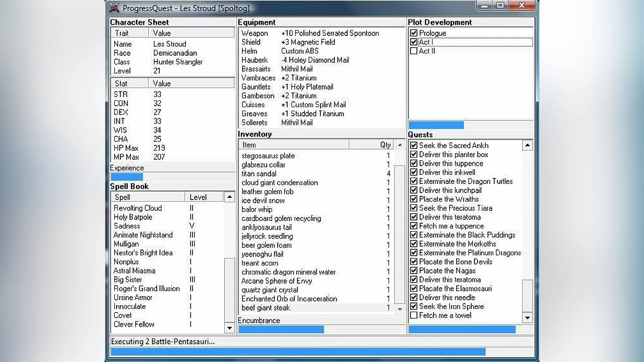Toggle the Seek the Iron Sphere checkbox

point(413,306)
